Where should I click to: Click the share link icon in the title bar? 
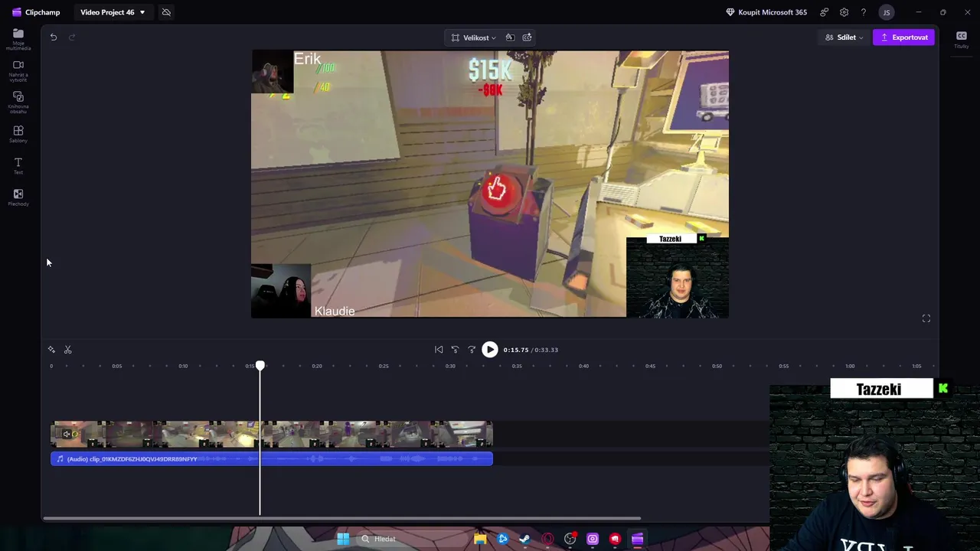[824, 12]
